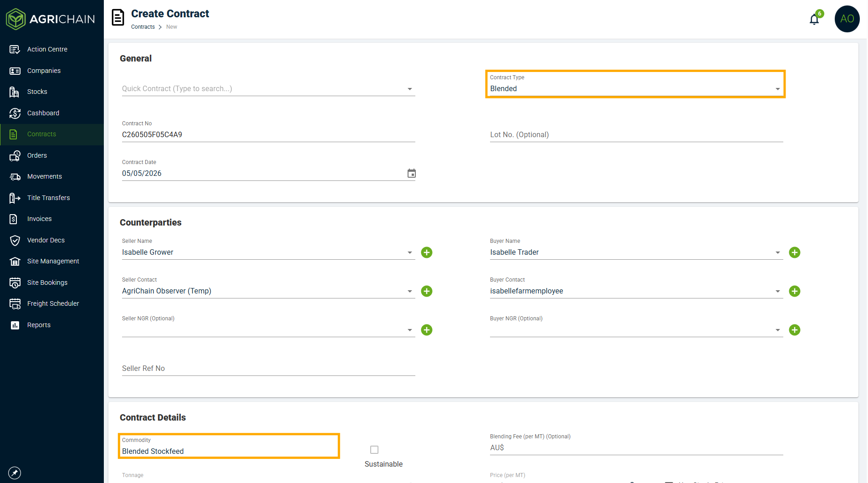Add new buyer contact plus icon
Viewport: 868px width, 483px height.
(795, 291)
